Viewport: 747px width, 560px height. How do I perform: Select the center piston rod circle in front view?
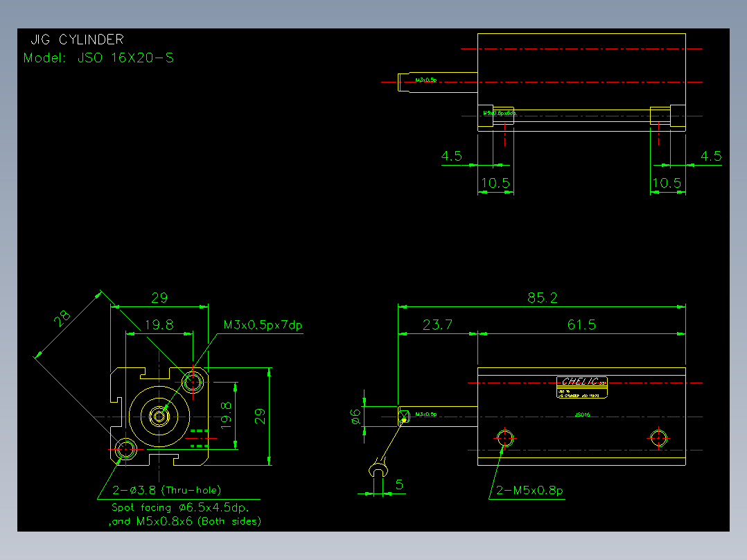[159, 417]
